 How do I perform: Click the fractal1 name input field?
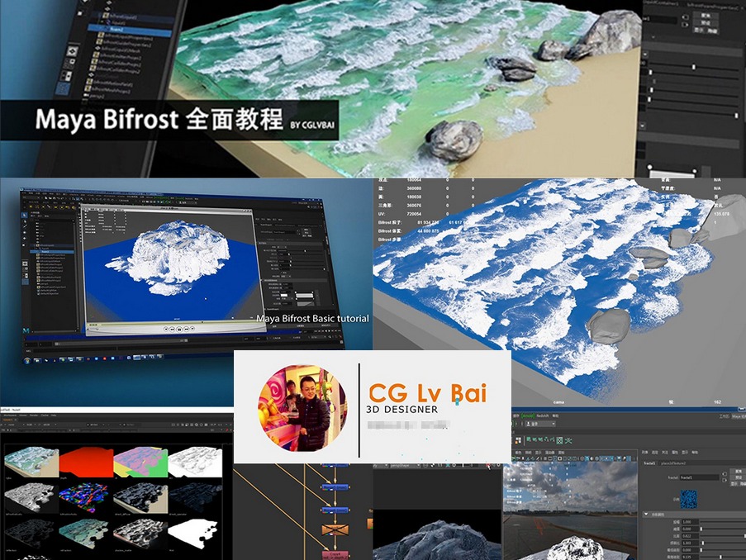pos(701,478)
